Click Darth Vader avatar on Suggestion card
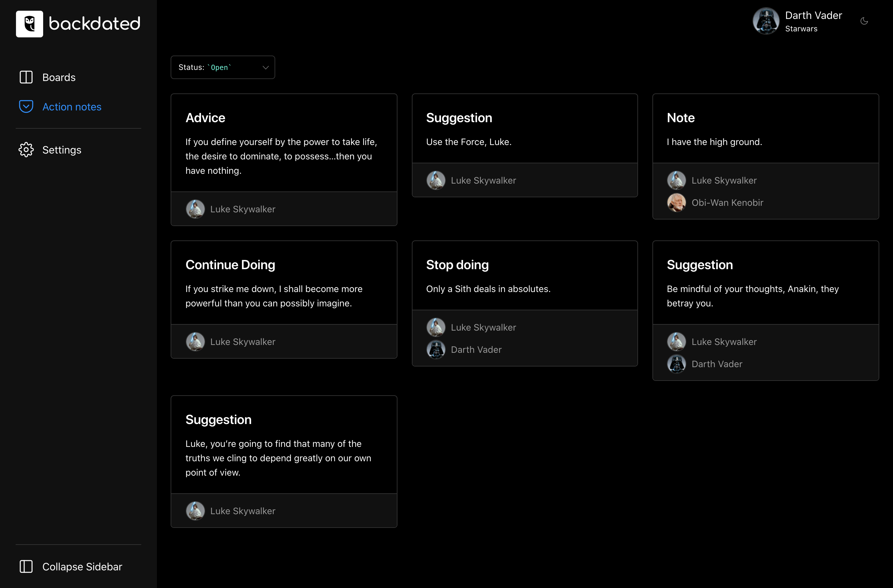The width and height of the screenshot is (893, 588). pos(676,364)
